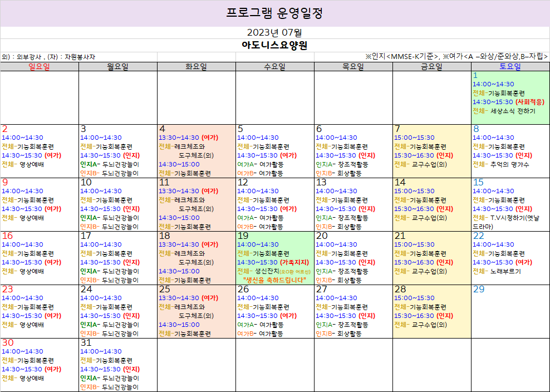Viewport: 550px width, 392px height.
Task: Select the T.V시청하기 entry on the 15th
Action: [x=506, y=223]
